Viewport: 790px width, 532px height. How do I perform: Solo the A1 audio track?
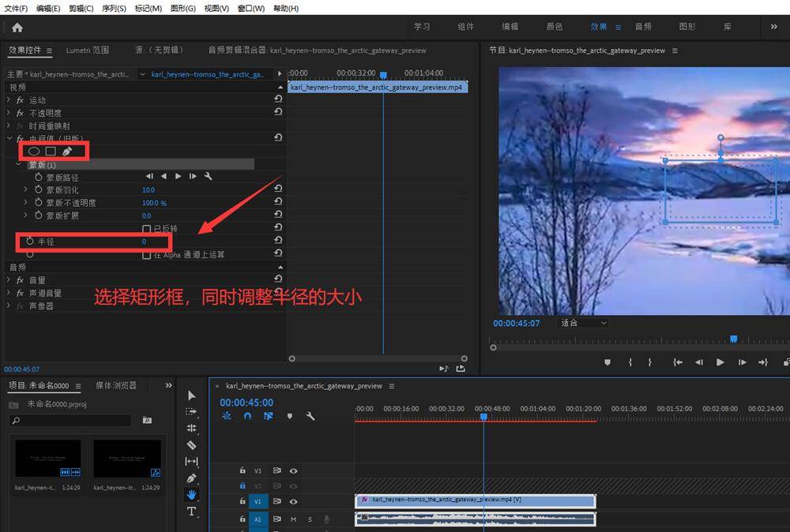(x=310, y=519)
